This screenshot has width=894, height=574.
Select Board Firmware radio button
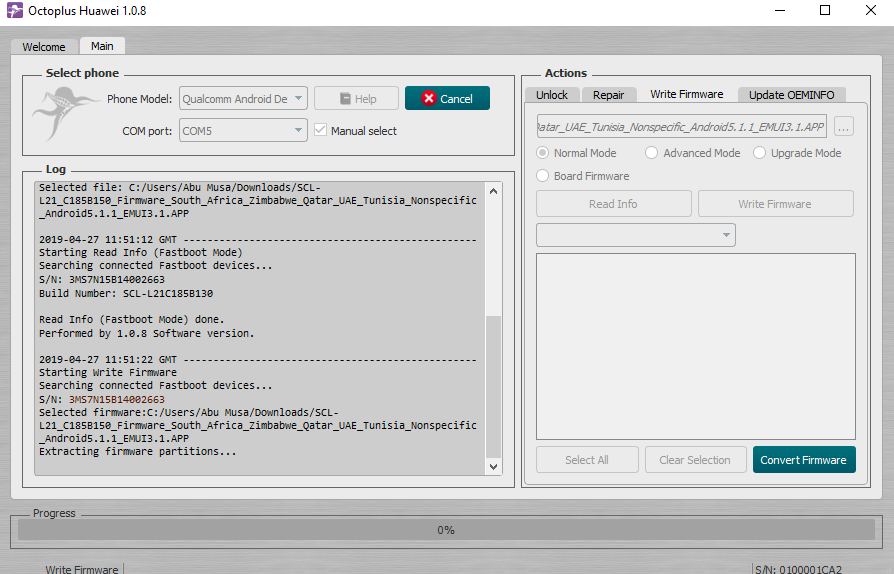pos(543,176)
